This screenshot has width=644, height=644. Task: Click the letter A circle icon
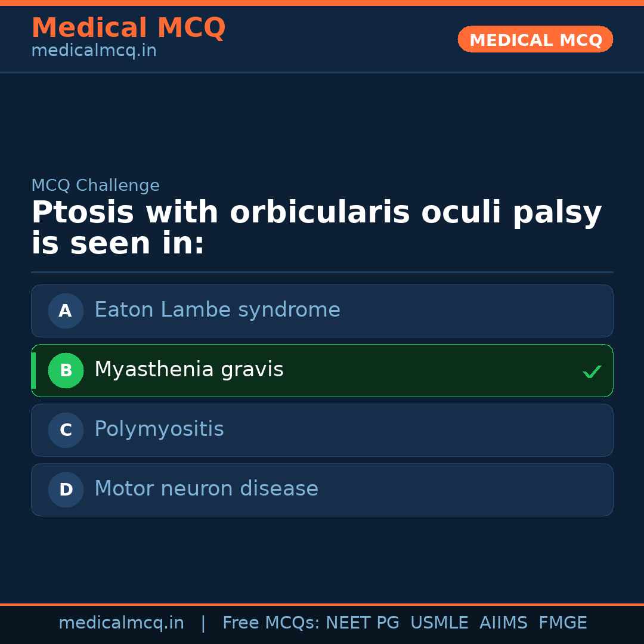[66, 311]
